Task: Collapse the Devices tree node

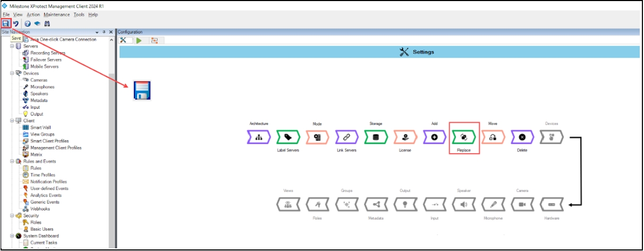Action: coord(12,73)
